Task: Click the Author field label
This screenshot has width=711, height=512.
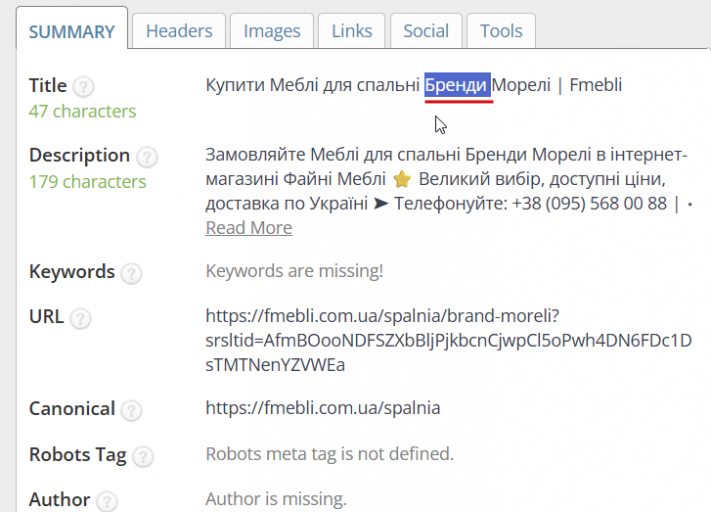Action: pos(59,499)
